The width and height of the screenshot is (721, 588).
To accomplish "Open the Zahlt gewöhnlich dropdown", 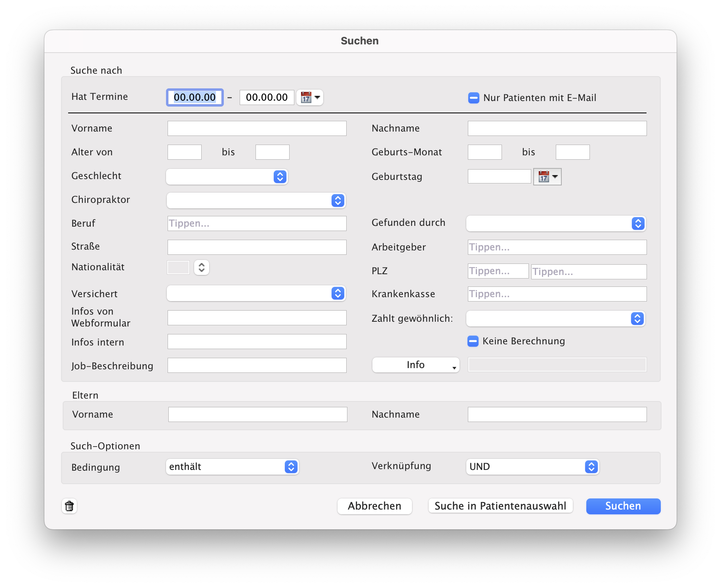I will [555, 319].
